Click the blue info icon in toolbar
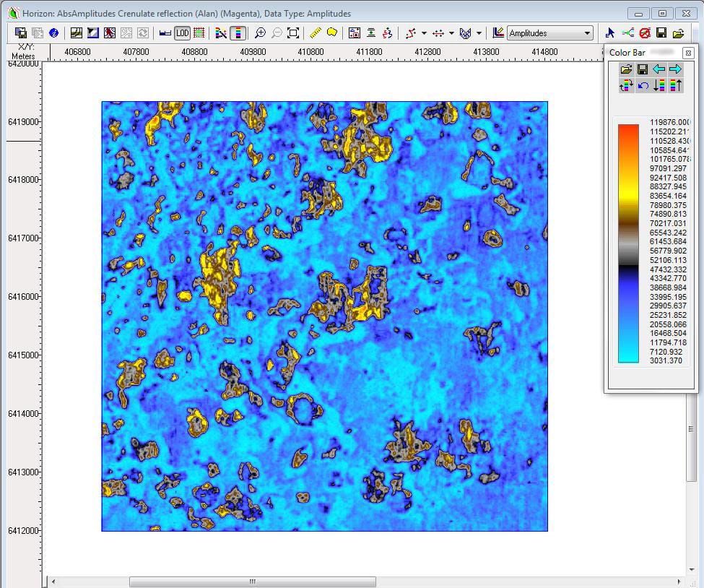The image size is (704, 588). 53,33
